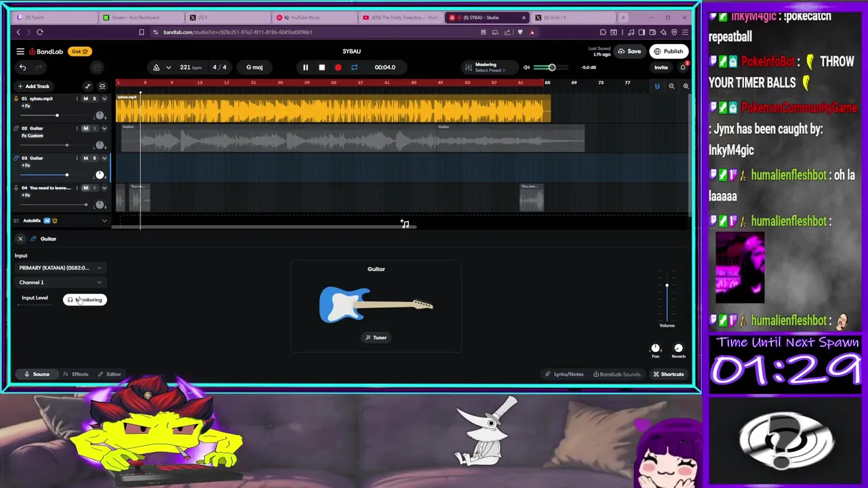Viewport: 868px width, 488px height.
Task: Click the guitar icon of track 02
Action: click(16, 128)
